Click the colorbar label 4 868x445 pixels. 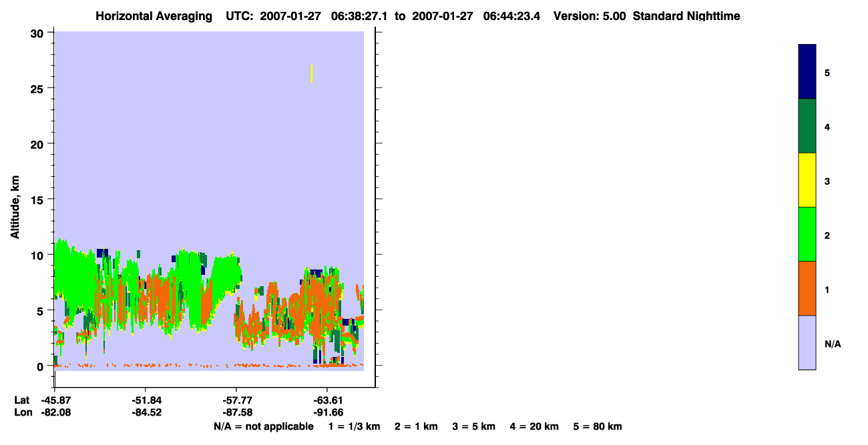click(x=827, y=127)
